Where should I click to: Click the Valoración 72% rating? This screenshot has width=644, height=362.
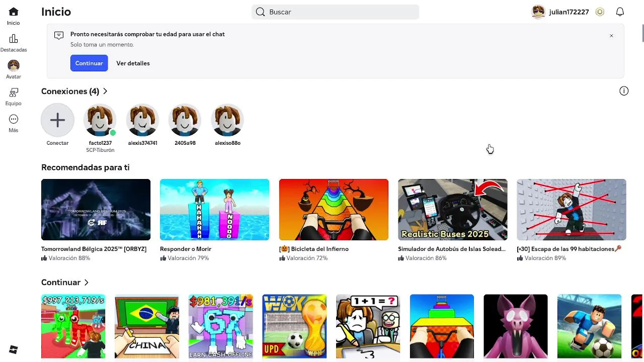[x=303, y=258]
